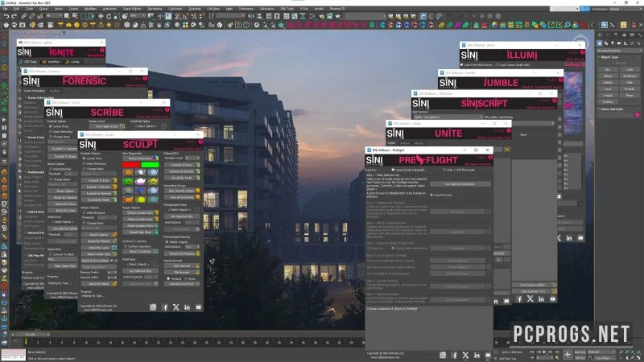Viewport: 644px width, 362px height.
Task: Open X (Twitter) link in Sculpt window
Action: [176, 307]
